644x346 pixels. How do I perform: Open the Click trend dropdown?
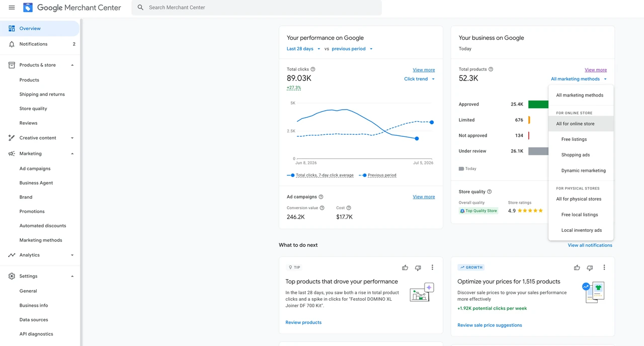419,79
